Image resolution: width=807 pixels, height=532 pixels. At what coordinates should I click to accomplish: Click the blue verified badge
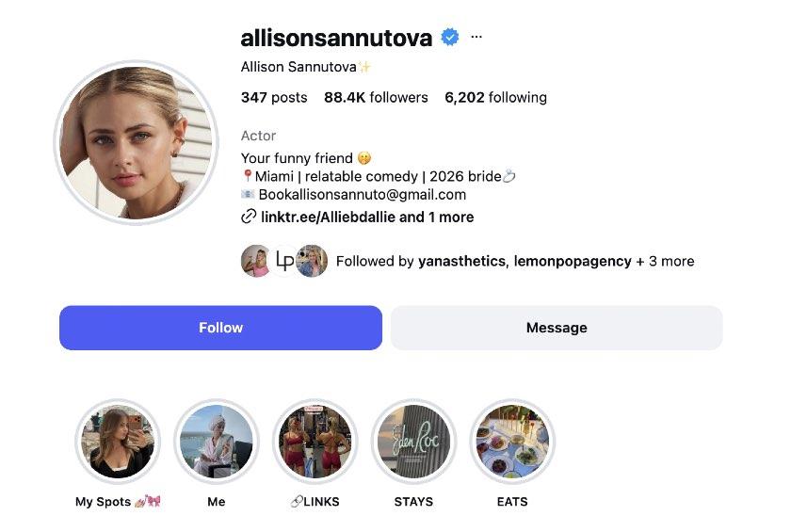coord(450,37)
